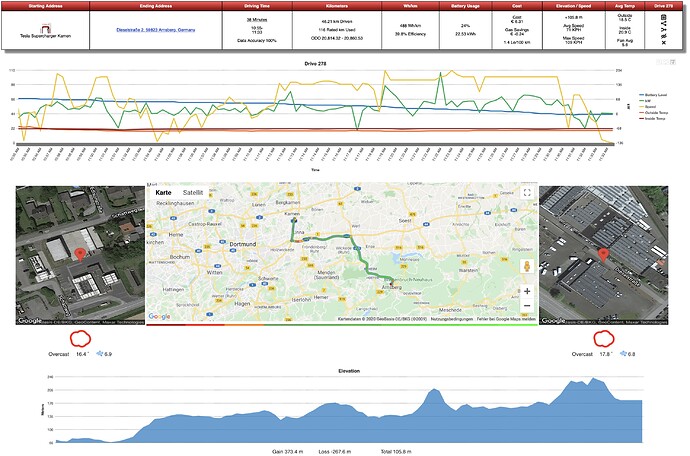This screenshot has width=690, height=456.
Task: Click the wind icon beside 6.8
Action: pyautogui.click(x=623, y=353)
